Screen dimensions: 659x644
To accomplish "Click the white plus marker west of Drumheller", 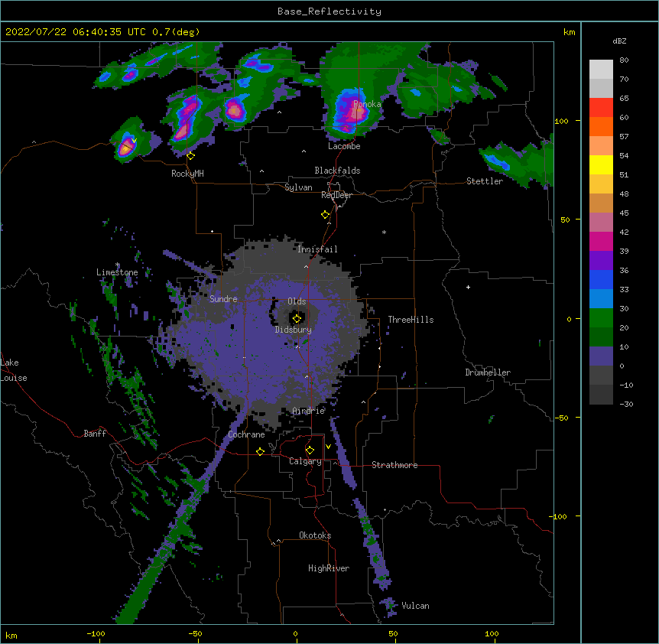I will [468, 287].
